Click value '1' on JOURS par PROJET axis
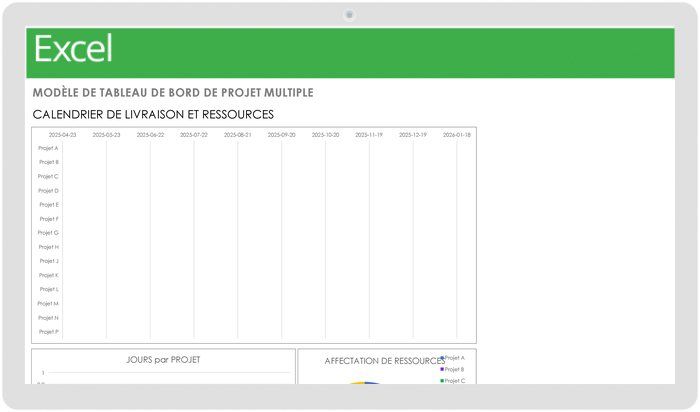700x412 pixels. point(43,373)
